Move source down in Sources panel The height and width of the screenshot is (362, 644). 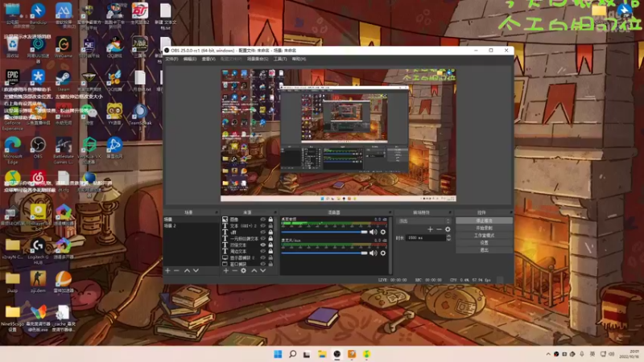[263, 270]
